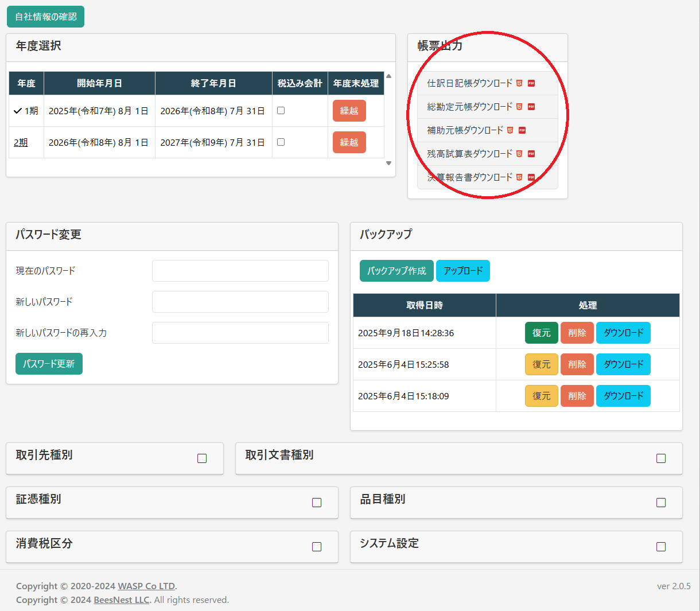Click PDF icon for 仕訳日記帳ダウンロード
The width and height of the screenshot is (700, 611).
coord(531,83)
